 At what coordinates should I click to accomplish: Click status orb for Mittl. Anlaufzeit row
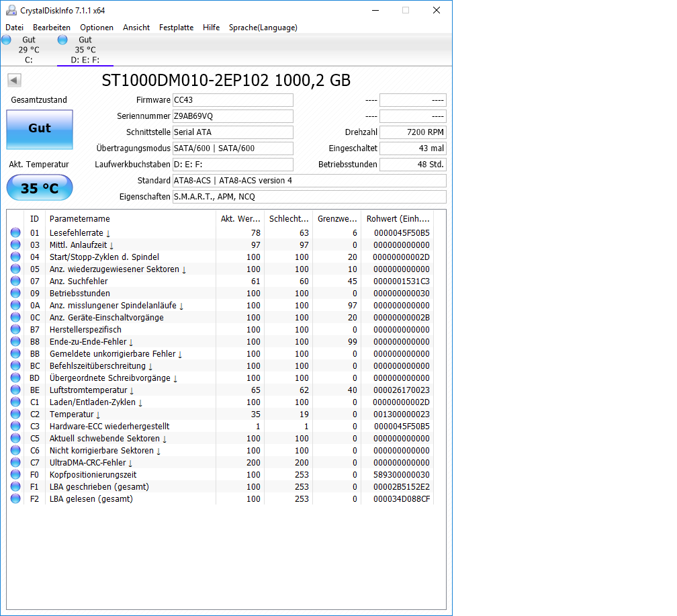[15, 245]
